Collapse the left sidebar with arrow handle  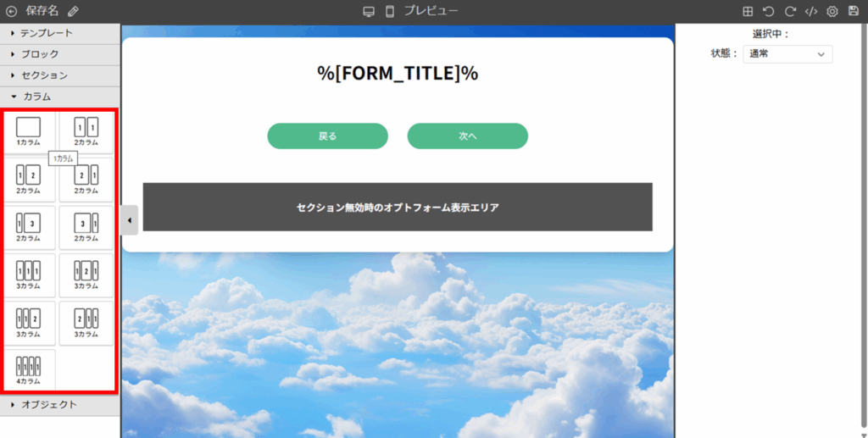(x=130, y=220)
